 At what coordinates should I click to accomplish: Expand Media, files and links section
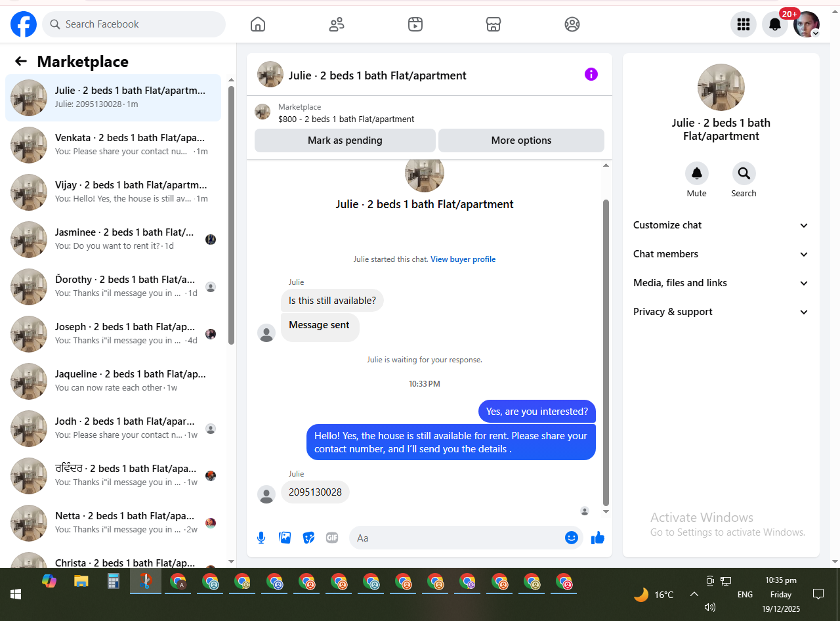coord(721,283)
